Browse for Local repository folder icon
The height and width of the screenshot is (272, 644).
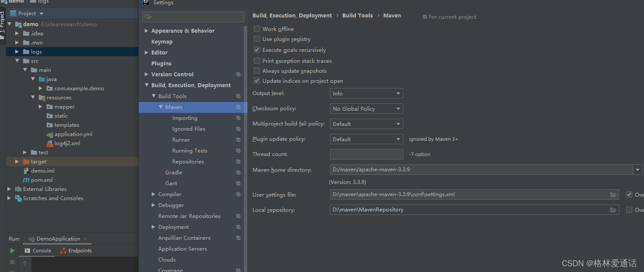[x=613, y=210]
